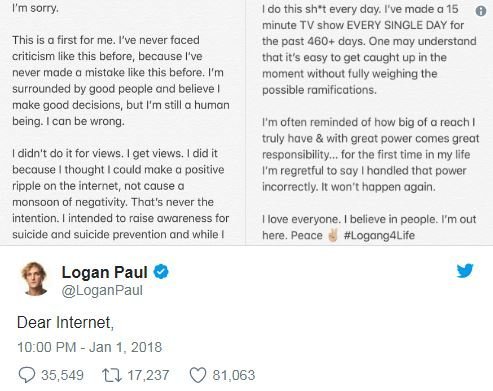This screenshot has height=391, width=493.
Task: Open the info icon on the image
Action: point(481,11)
